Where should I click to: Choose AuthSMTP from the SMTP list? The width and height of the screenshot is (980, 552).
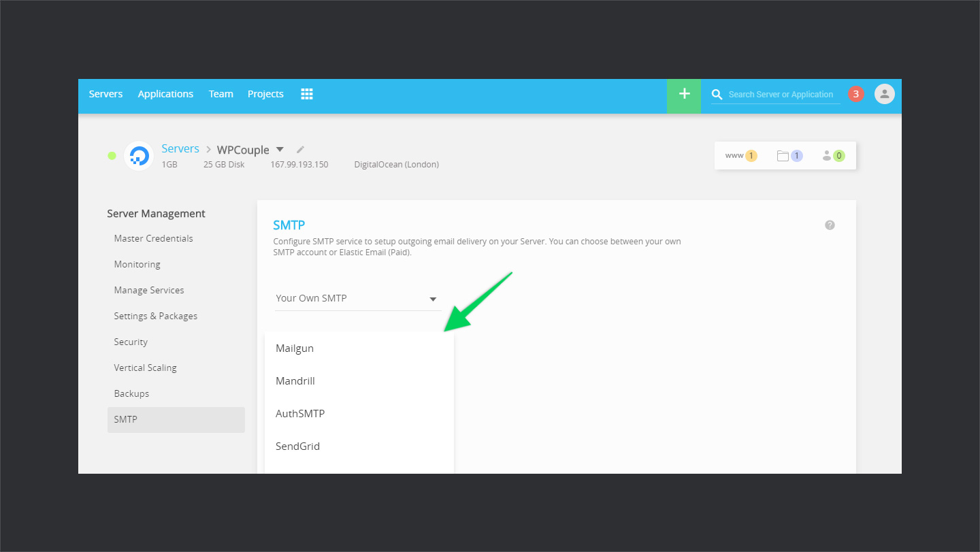(359, 414)
